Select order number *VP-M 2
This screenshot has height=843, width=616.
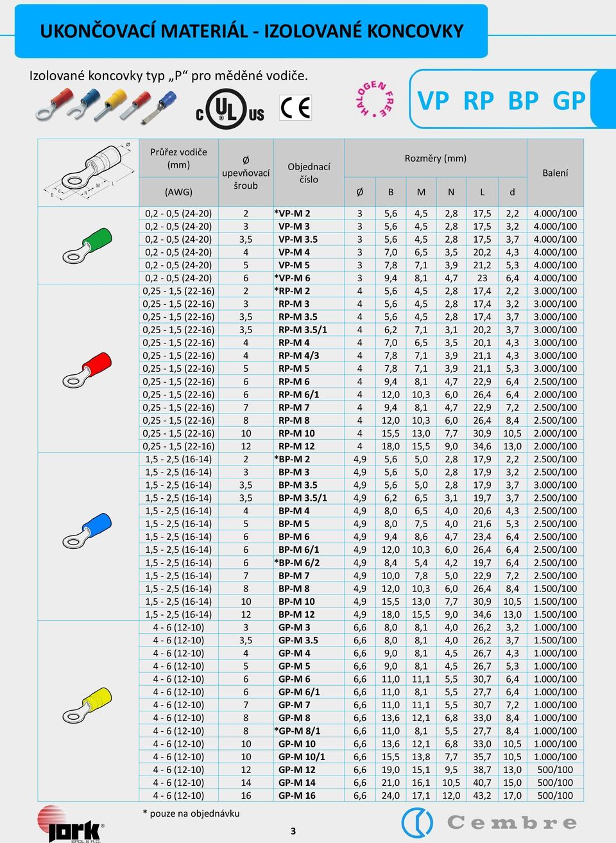pyautogui.click(x=292, y=213)
